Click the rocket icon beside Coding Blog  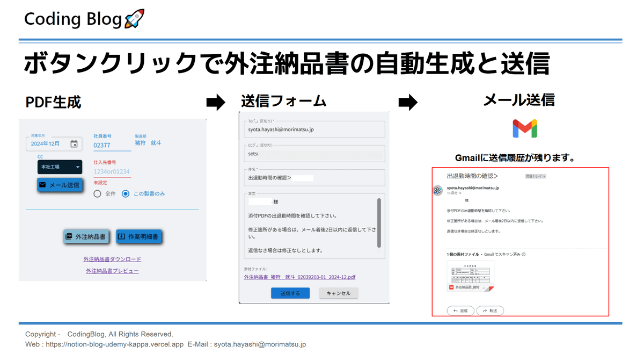[134, 19]
